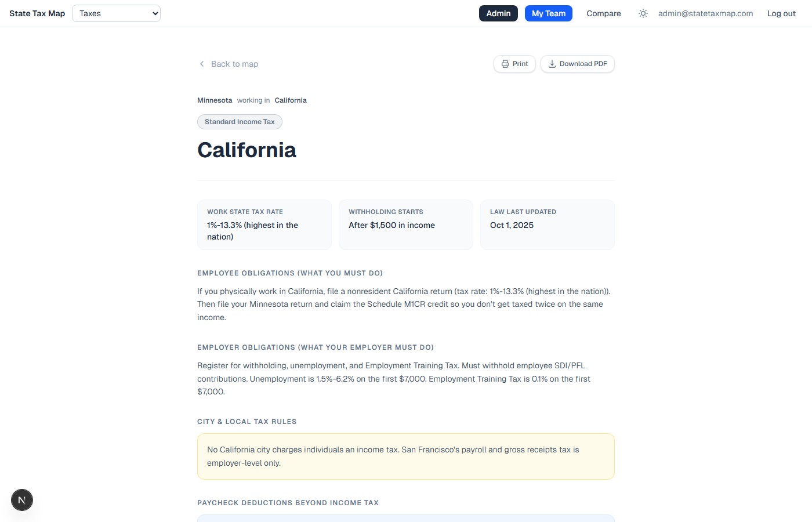The width and height of the screenshot is (812, 522).
Task: Open the round N developer badge
Action: 22,500
